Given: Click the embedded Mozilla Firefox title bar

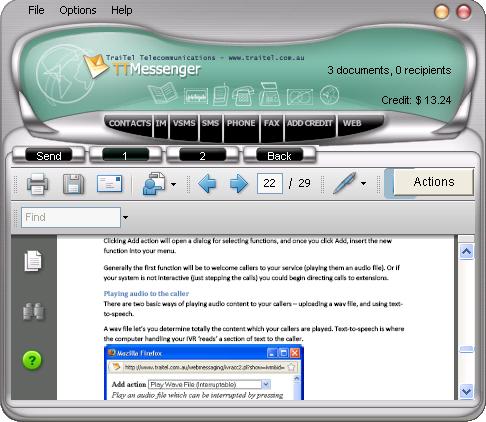Looking at the screenshot, I should tap(204, 353).
